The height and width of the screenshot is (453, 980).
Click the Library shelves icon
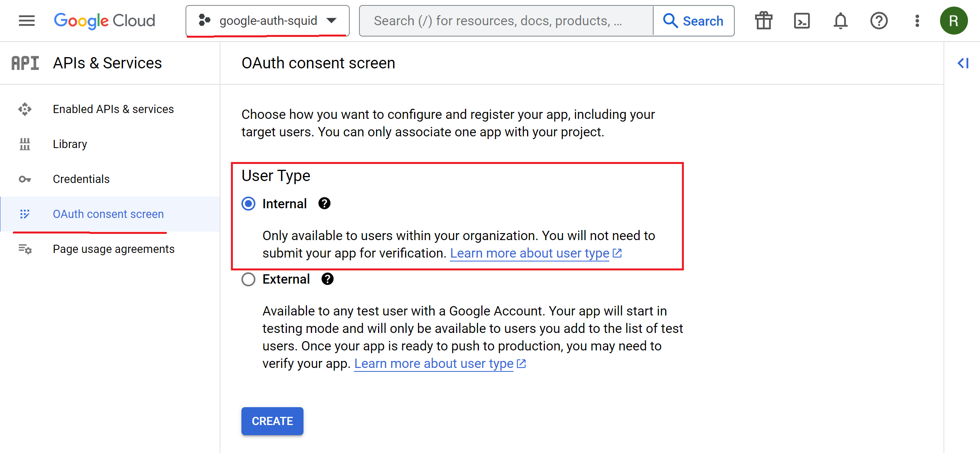[x=25, y=144]
